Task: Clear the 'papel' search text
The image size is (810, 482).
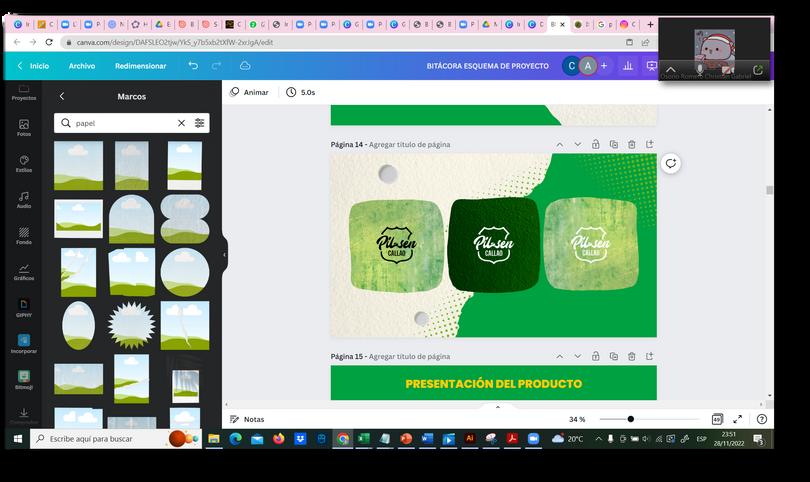Action: coord(181,123)
